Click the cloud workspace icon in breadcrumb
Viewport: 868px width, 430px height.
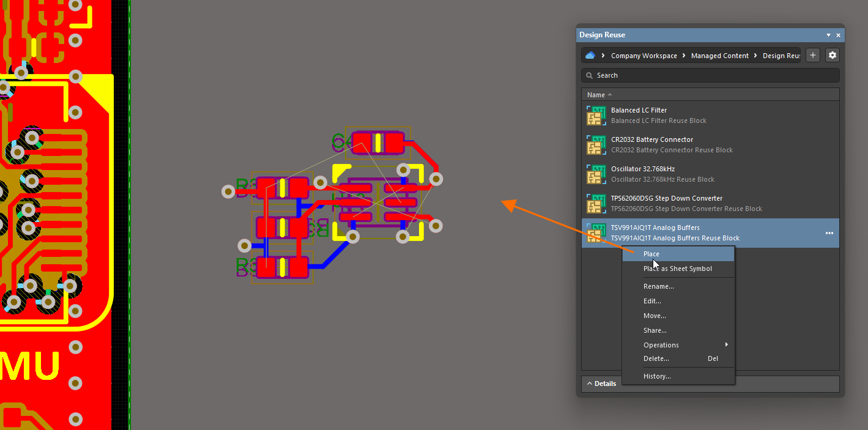point(590,55)
